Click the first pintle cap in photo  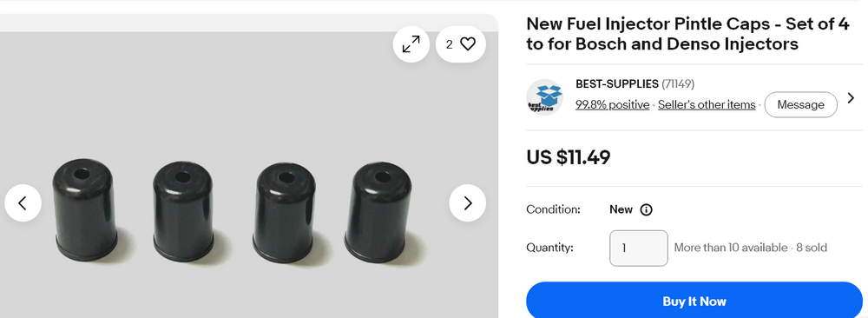click(85, 210)
